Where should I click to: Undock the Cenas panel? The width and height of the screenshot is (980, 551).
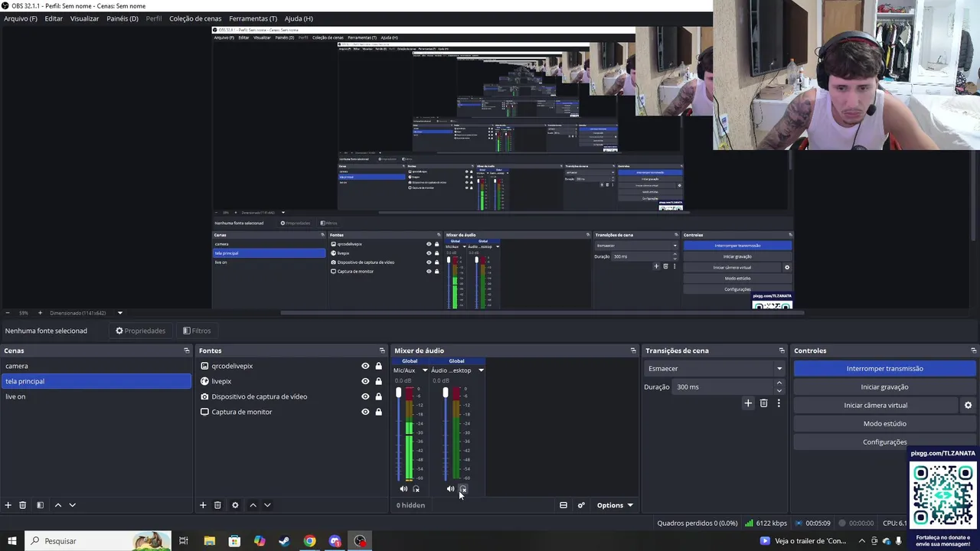point(186,350)
